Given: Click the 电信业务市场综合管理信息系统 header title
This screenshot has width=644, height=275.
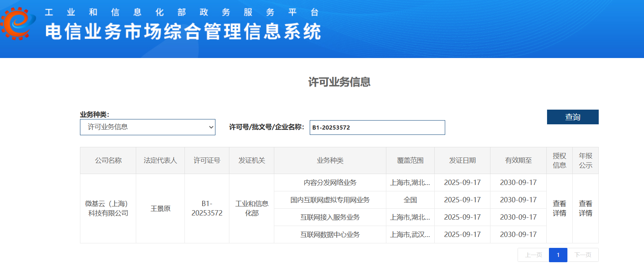Looking at the screenshot, I should [183, 32].
